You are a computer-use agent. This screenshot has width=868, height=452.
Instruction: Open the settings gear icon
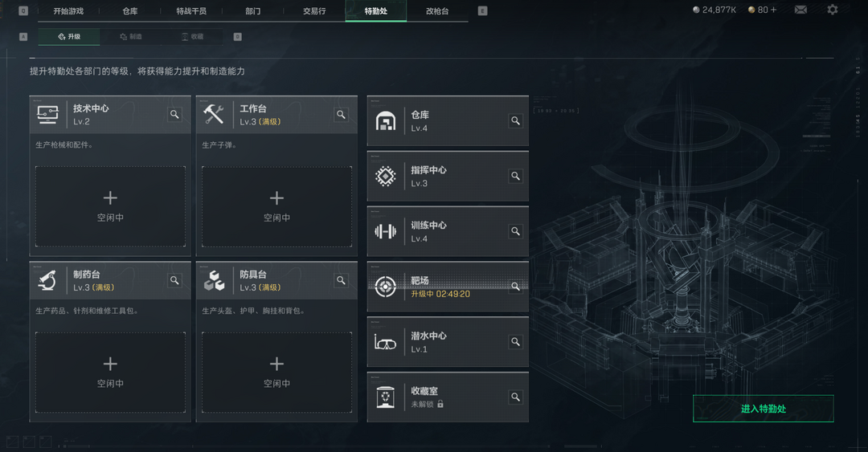(x=832, y=10)
